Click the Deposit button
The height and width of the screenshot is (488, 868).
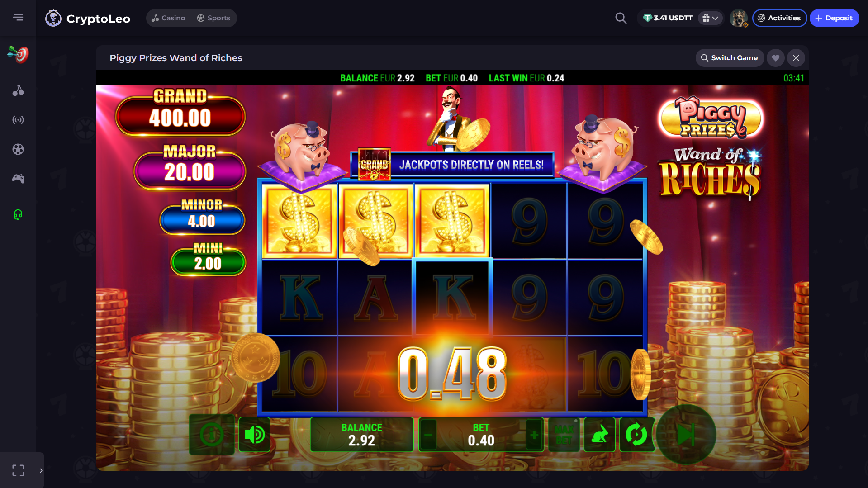click(x=834, y=18)
